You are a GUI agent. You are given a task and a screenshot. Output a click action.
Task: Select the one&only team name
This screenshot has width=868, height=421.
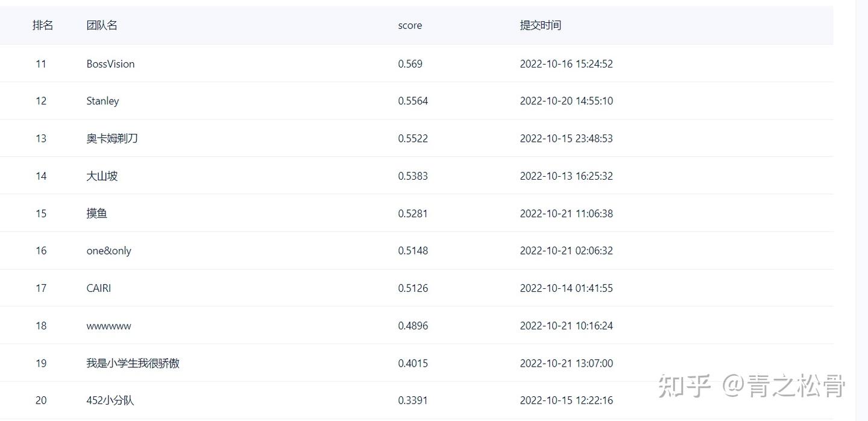[108, 251]
